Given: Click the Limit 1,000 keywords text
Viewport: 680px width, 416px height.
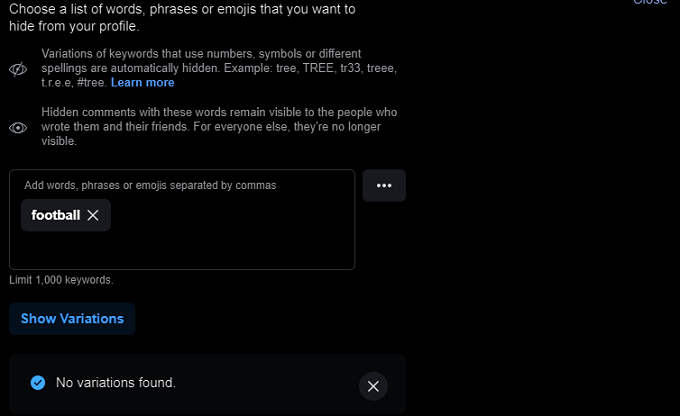Looking at the screenshot, I should pos(61,280).
